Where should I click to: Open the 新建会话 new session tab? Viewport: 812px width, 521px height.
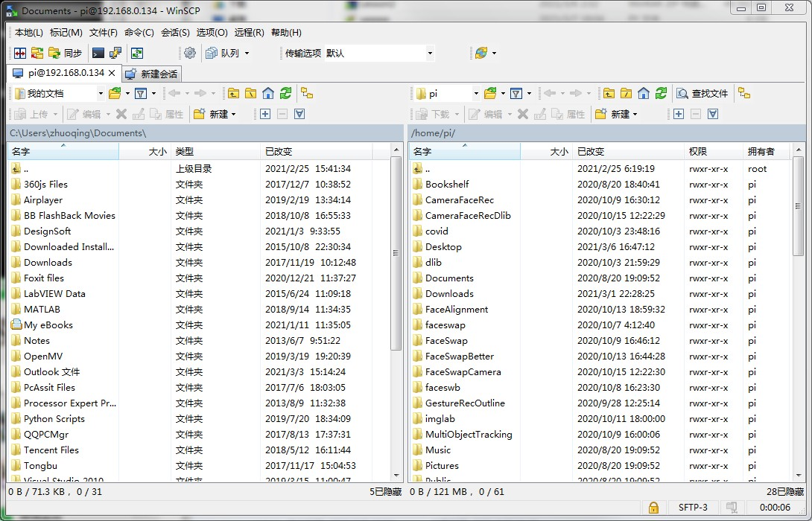coord(152,74)
